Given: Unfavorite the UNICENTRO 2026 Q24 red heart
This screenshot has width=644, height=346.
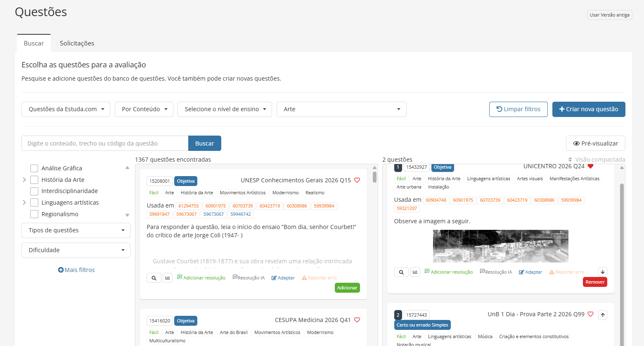Looking at the screenshot, I should pyautogui.click(x=590, y=166).
